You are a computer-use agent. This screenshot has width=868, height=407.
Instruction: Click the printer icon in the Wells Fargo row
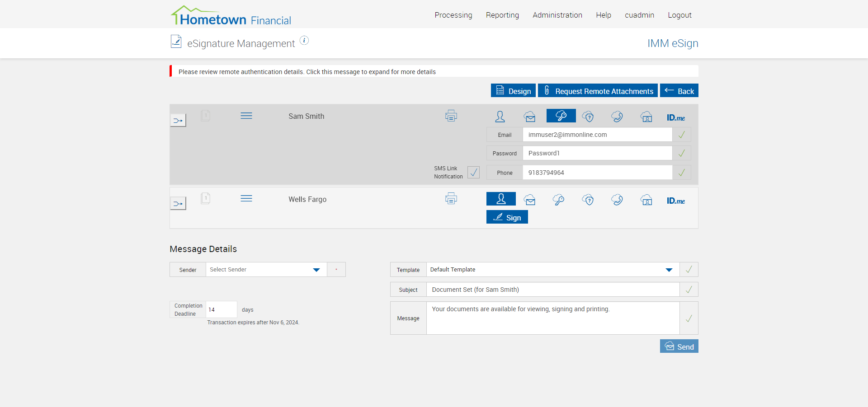click(451, 199)
